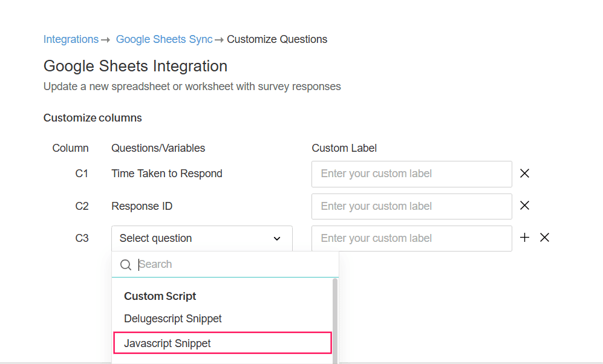Screen dimensions: 603x364
Task: Open the Select question dropdown
Action: point(201,238)
